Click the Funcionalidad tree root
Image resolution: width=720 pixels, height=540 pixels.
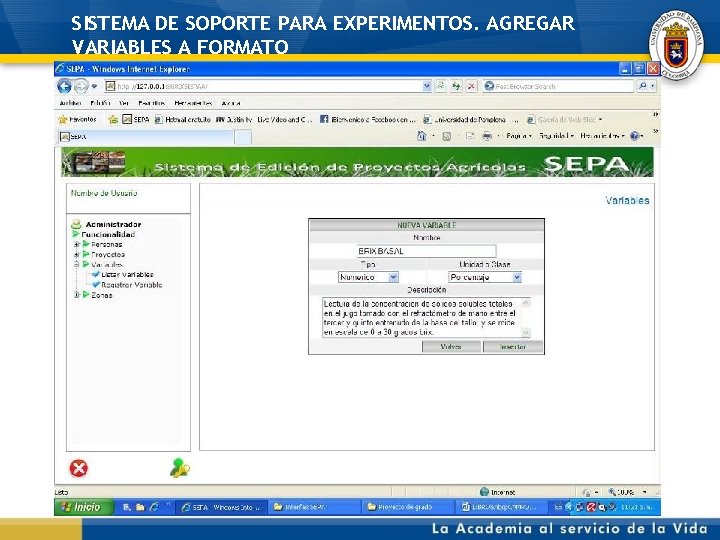108,234
